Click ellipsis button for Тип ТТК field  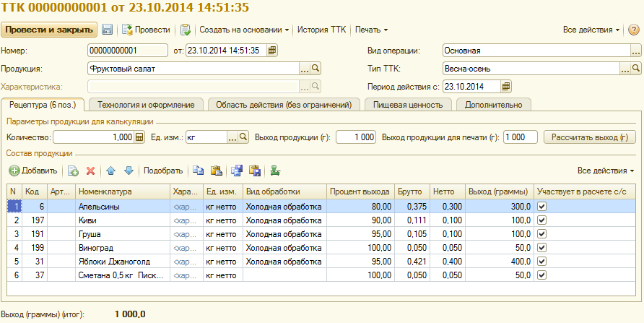(625, 69)
